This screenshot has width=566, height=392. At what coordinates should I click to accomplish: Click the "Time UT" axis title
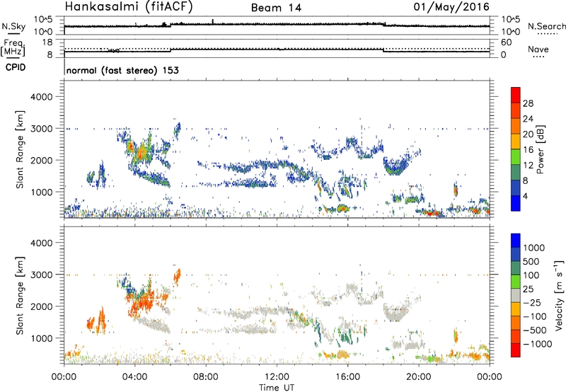(x=277, y=388)
